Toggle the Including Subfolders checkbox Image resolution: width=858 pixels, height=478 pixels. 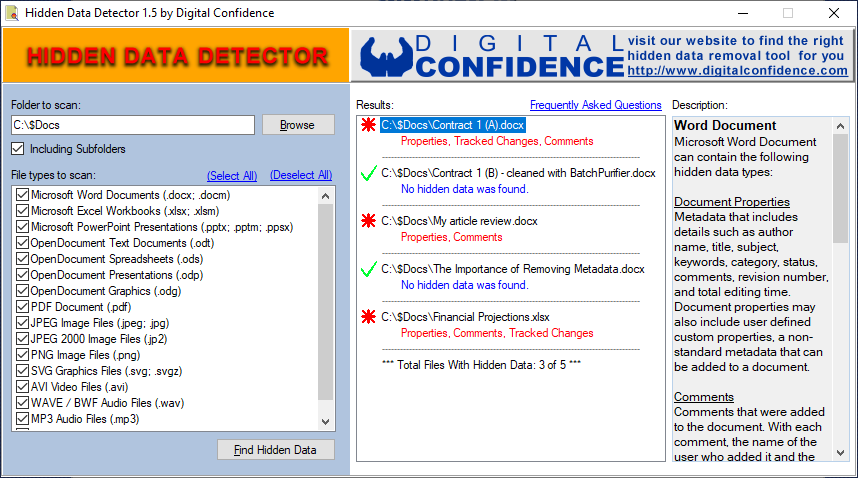click(x=18, y=149)
